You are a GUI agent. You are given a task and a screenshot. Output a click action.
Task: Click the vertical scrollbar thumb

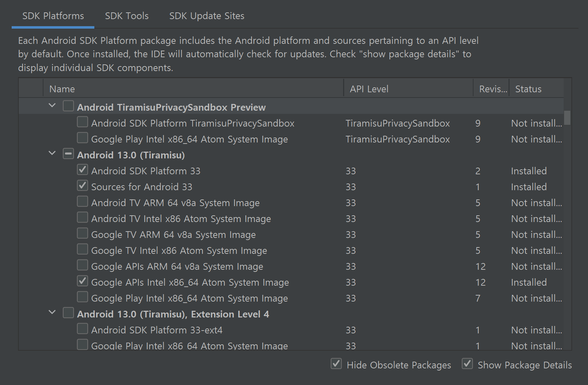coord(567,118)
